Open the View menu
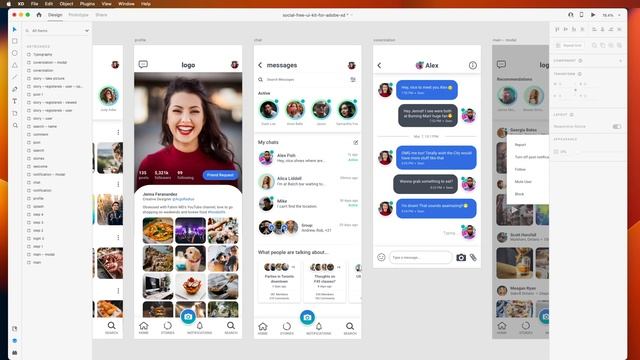The width and height of the screenshot is (640, 360). (x=107, y=4)
